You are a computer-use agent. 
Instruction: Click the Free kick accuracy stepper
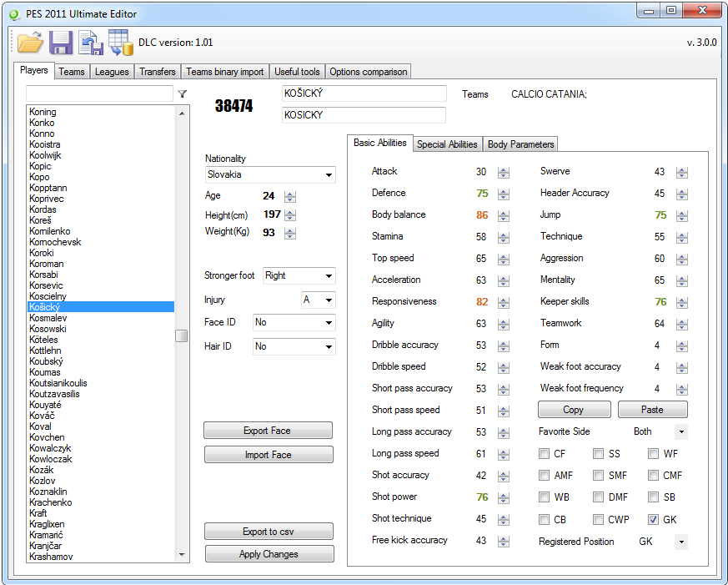click(x=504, y=541)
